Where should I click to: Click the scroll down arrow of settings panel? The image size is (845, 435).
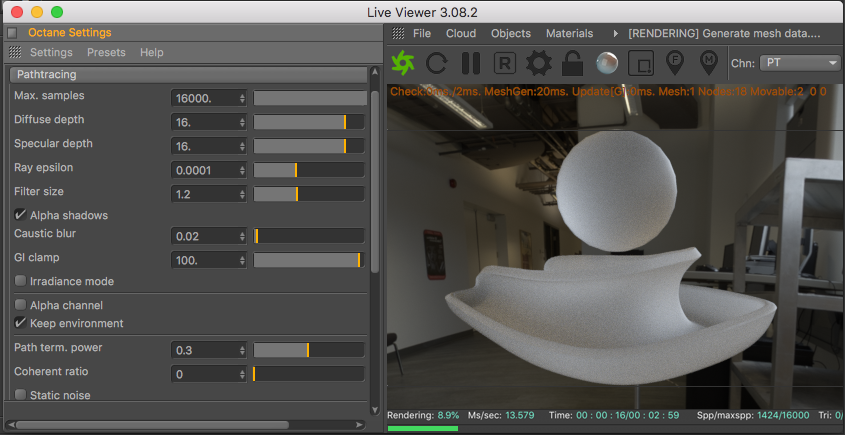(x=375, y=410)
